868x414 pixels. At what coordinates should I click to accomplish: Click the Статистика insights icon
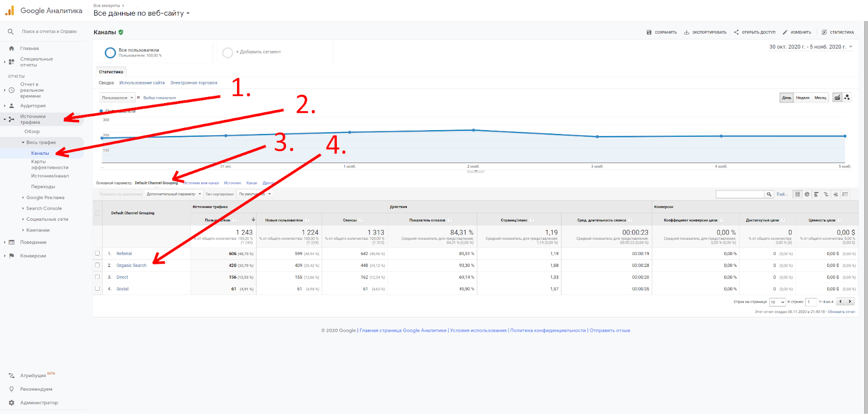tap(824, 33)
